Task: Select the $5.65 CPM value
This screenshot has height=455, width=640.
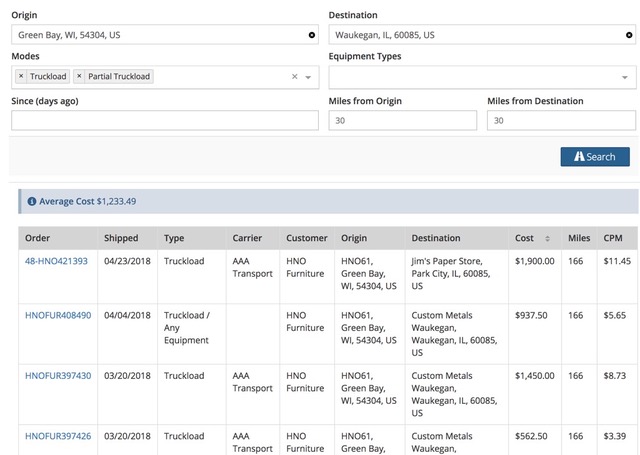Action: tap(615, 315)
